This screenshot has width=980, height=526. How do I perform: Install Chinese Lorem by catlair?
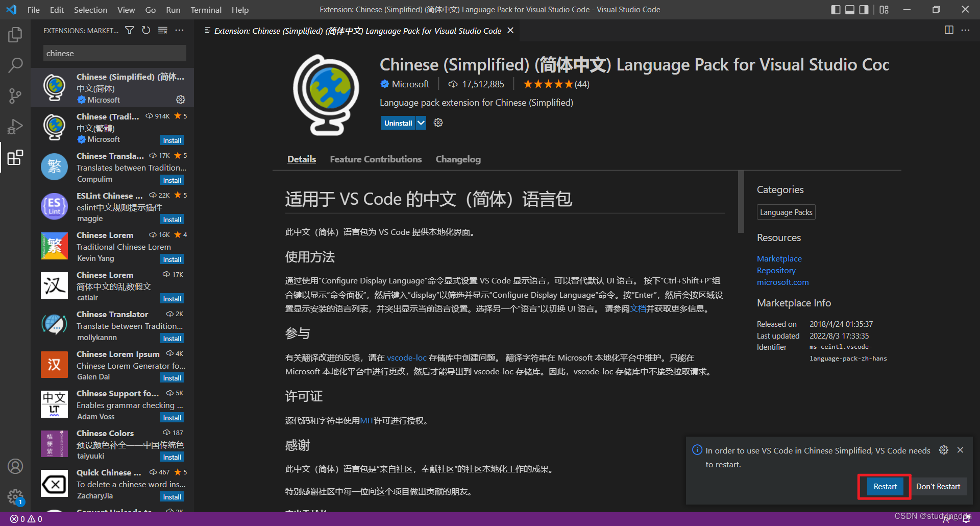[172, 299]
